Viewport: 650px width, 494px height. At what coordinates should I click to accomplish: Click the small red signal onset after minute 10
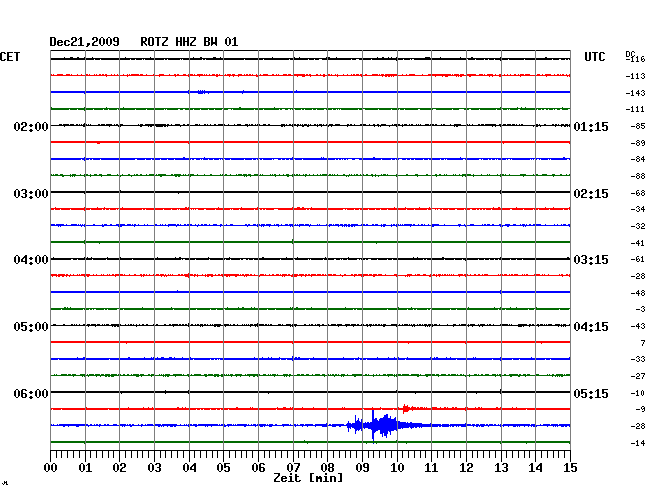point(406,409)
